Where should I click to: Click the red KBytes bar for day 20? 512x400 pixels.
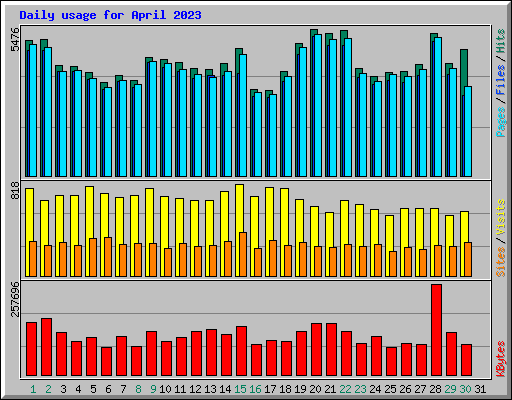[316, 349]
